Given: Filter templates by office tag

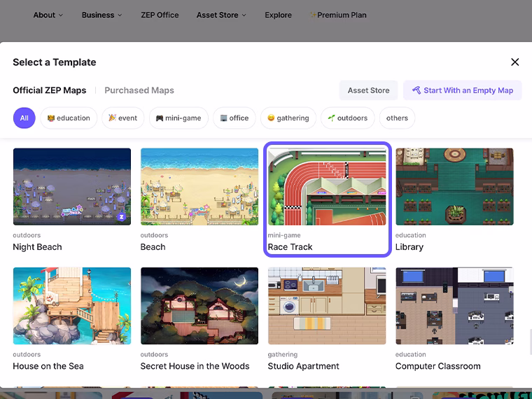Looking at the screenshot, I should [x=234, y=118].
